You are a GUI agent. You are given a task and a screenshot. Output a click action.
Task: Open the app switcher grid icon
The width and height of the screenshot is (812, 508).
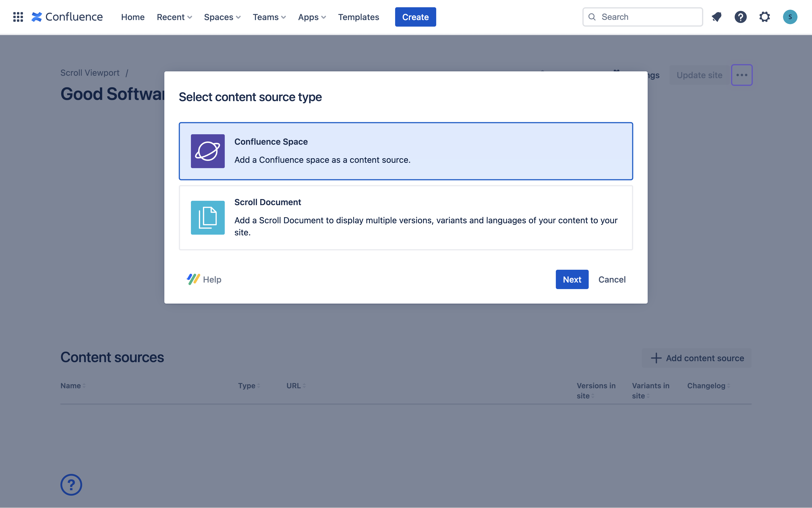tap(18, 17)
